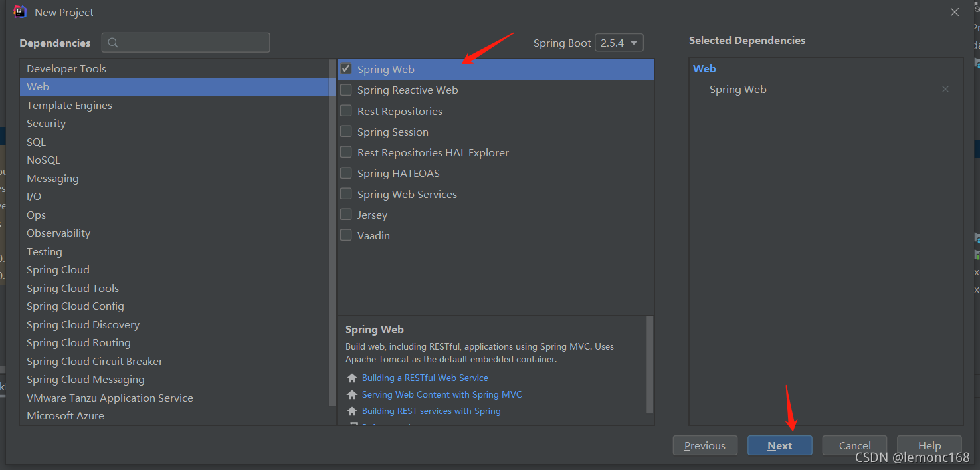Open VMware Tanzu Application Service category
This screenshot has width=980, height=470.
click(x=174, y=398)
